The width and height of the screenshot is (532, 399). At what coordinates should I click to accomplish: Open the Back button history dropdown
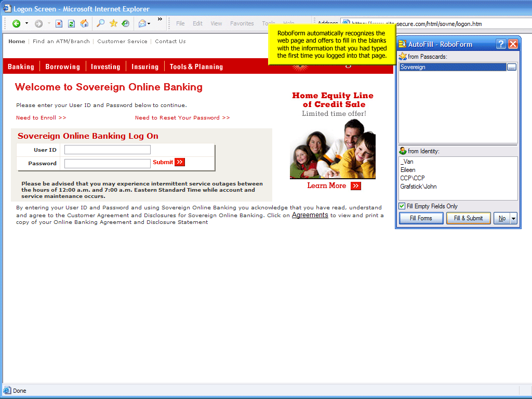click(27, 23)
